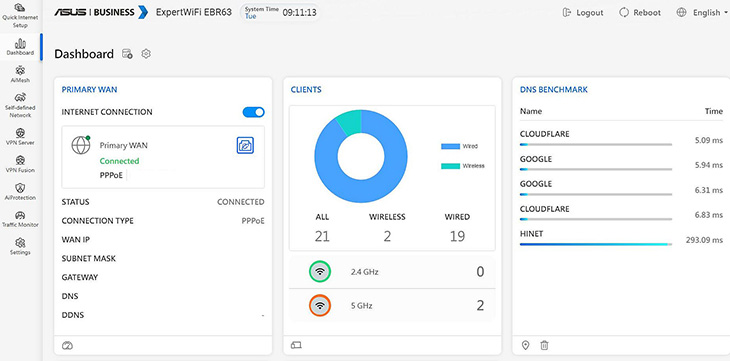Viewport: 730px width, 361px height.
Task: Open the AiMesh sidebar section
Action: point(20,74)
